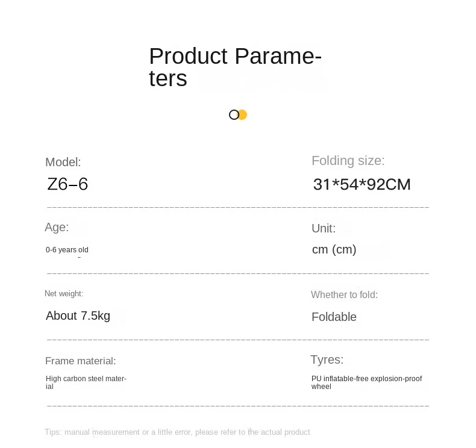Screen dimensions: 476x448
Task: Click the 0-6 years old text
Action: (x=67, y=250)
